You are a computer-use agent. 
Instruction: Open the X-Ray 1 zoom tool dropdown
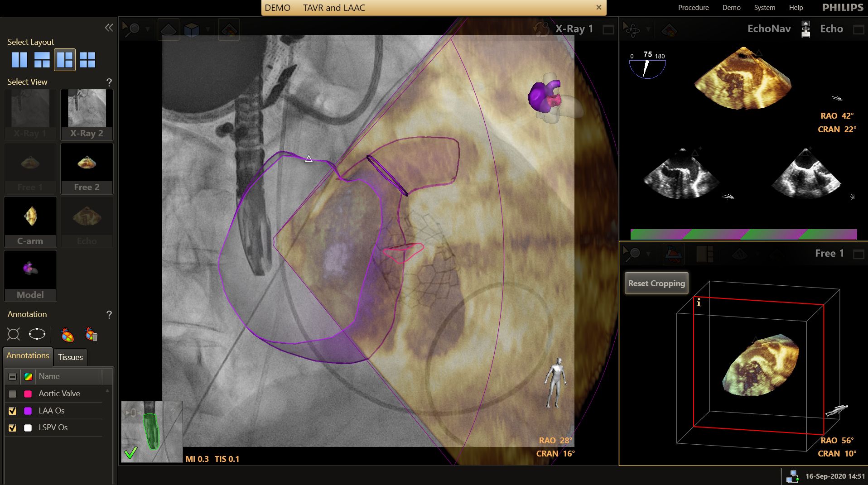tap(147, 29)
